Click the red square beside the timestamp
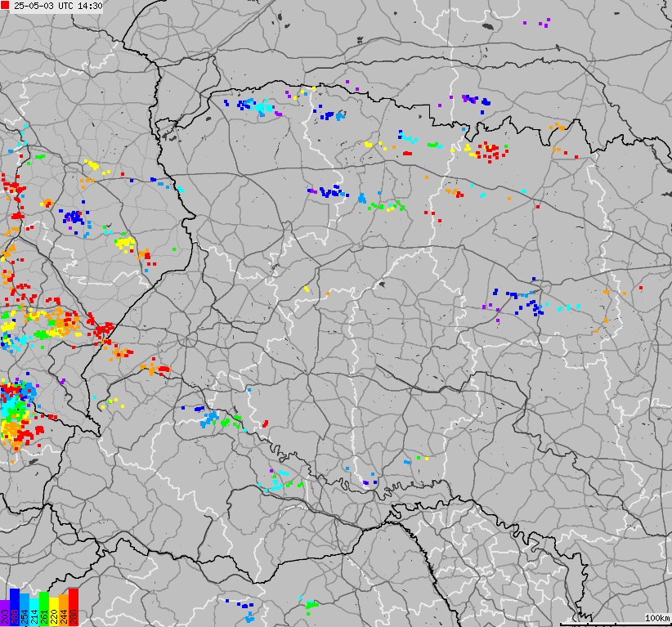This screenshot has height=627, width=672. click(x=5, y=6)
